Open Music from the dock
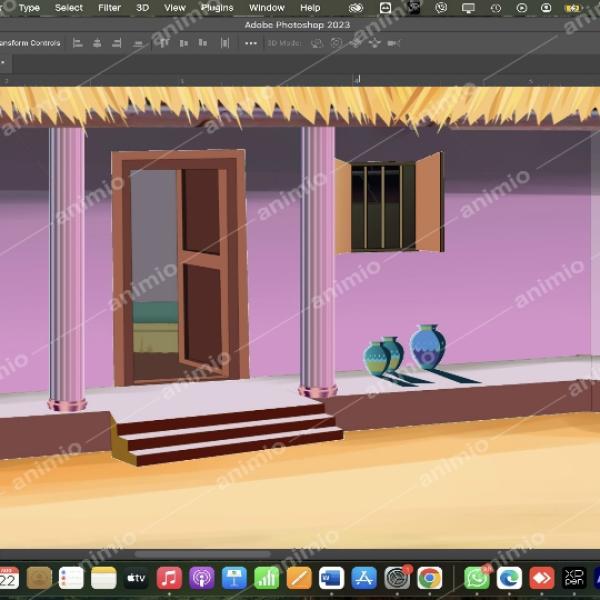Screen dimensions: 600x600 click(169, 578)
